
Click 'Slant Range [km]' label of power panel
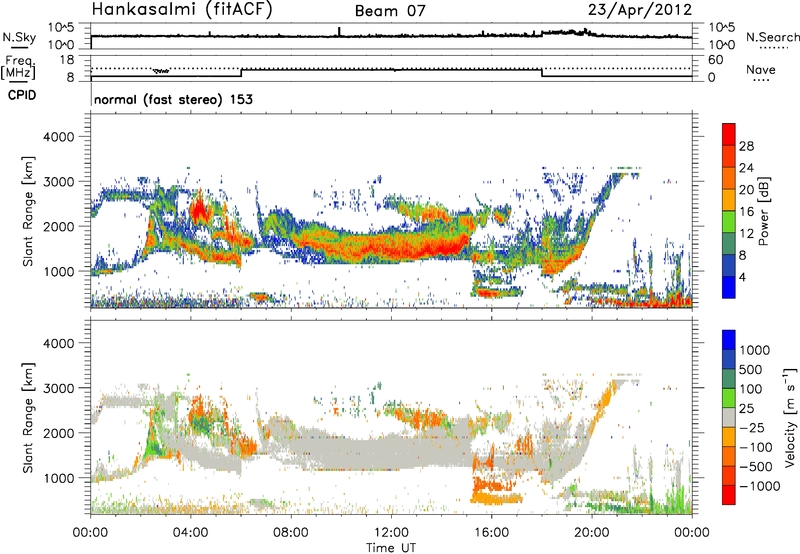[x=28, y=211]
